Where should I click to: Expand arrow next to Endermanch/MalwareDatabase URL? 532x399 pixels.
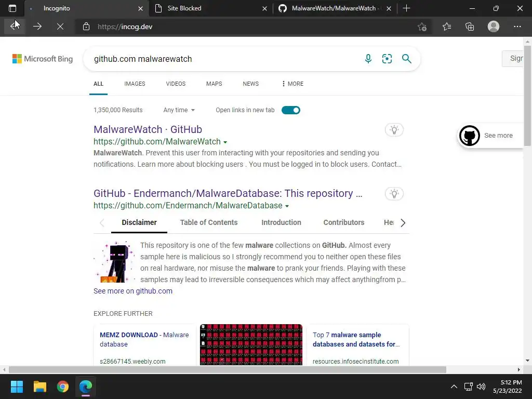pyautogui.click(x=287, y=206)
